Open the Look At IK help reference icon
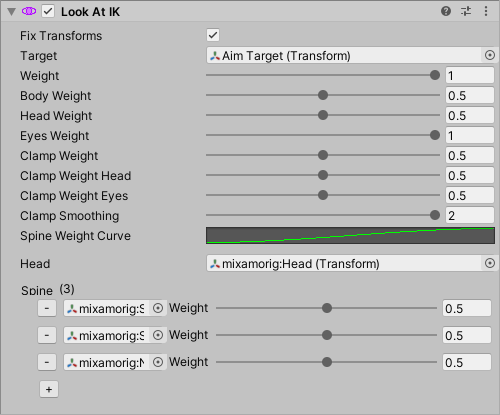 pos(446,11)
